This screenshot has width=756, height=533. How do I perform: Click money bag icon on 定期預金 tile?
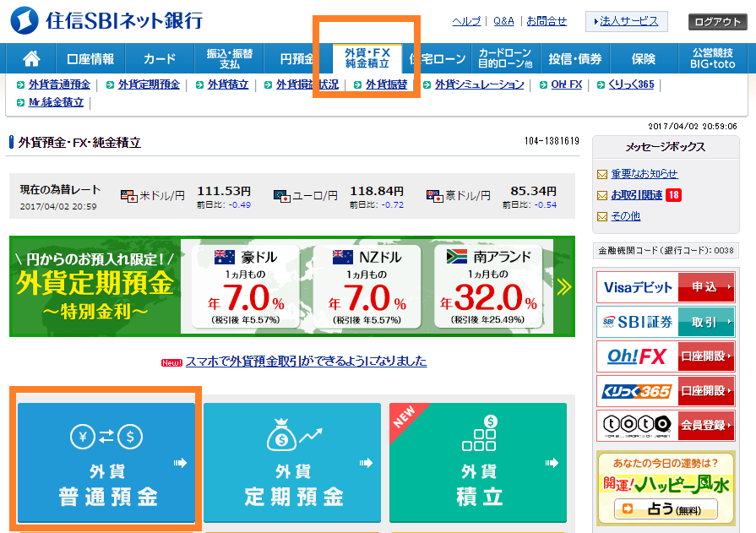click(x=293, y=434)
